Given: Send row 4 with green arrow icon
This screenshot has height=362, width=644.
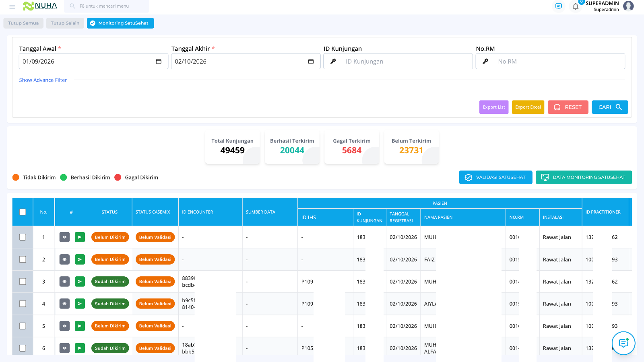Looking at the screenshot, I should [x=80, y=304].
